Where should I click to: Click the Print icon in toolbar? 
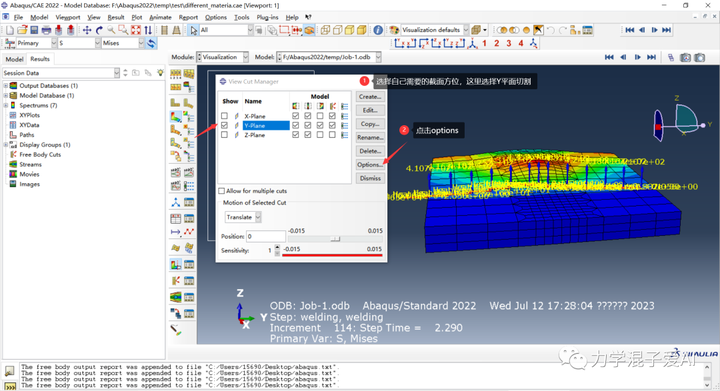coord(46,30)
